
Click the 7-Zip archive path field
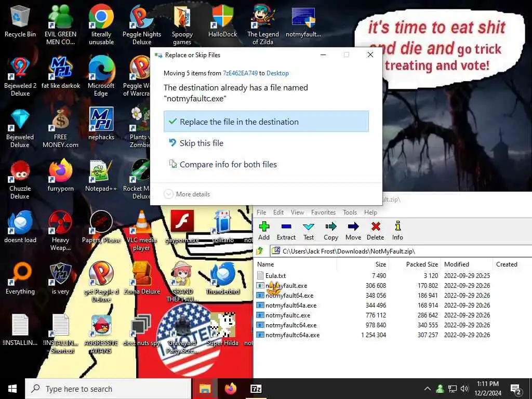pos(402,251)
